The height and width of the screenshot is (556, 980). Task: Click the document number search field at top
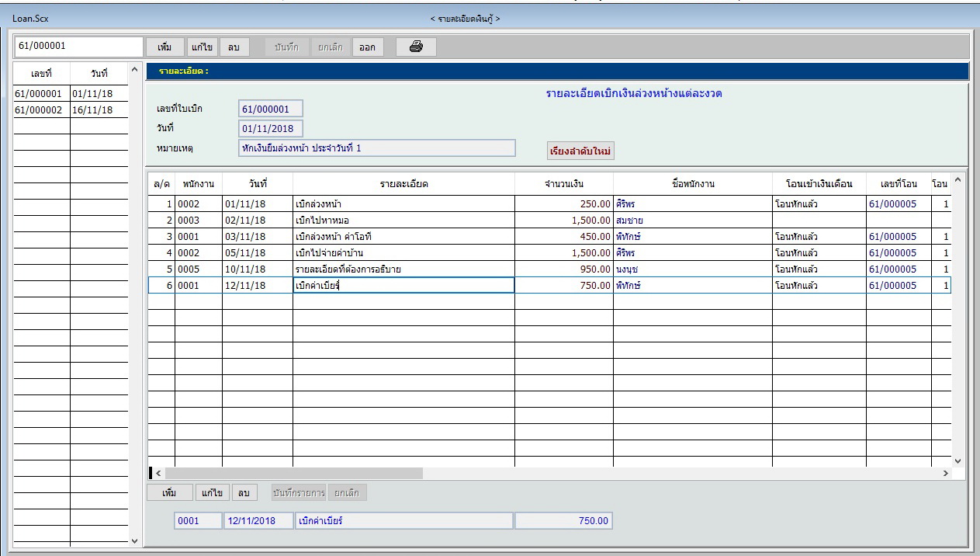(x=78, y=47)
